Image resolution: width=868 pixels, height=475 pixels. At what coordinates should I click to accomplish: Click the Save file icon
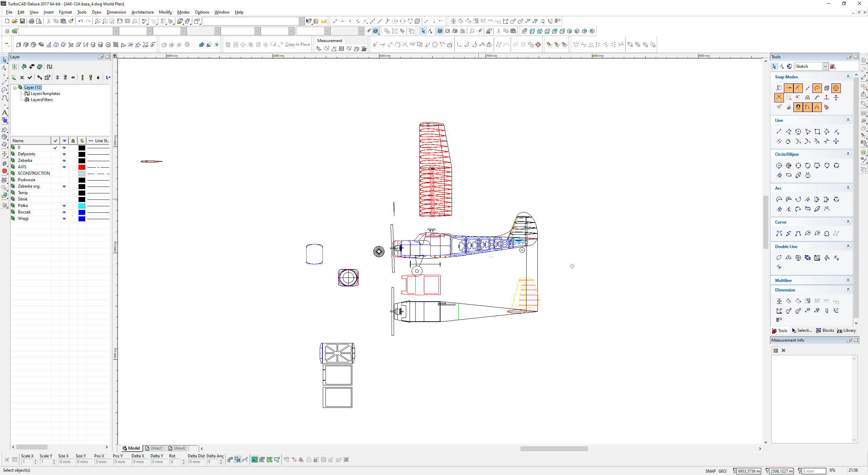pyautogui.click(x=22, y=21)
